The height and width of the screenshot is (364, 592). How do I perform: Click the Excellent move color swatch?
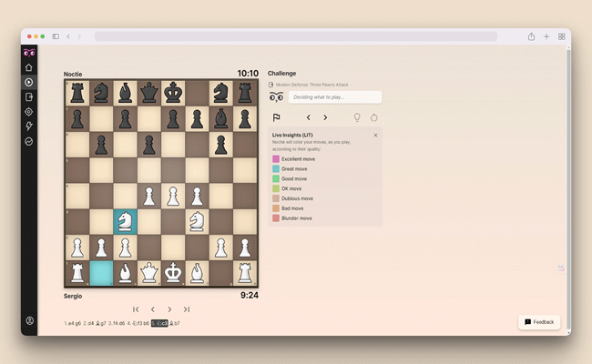click(x=276, y=159)
